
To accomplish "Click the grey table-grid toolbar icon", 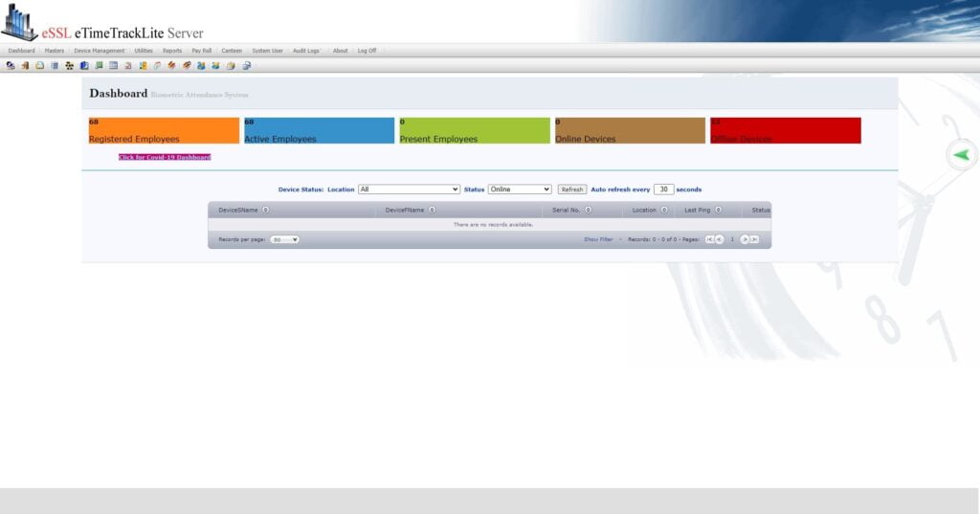I will [x=113, y=66].
